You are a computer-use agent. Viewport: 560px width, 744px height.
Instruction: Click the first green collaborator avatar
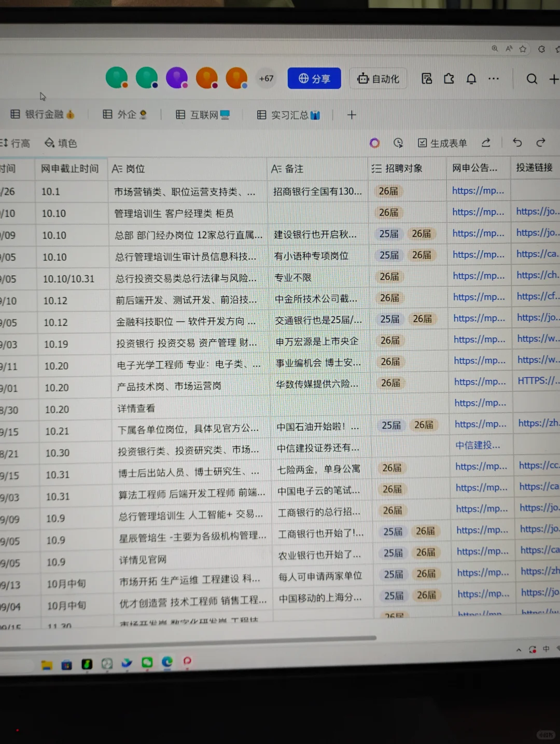click(117, 78)
